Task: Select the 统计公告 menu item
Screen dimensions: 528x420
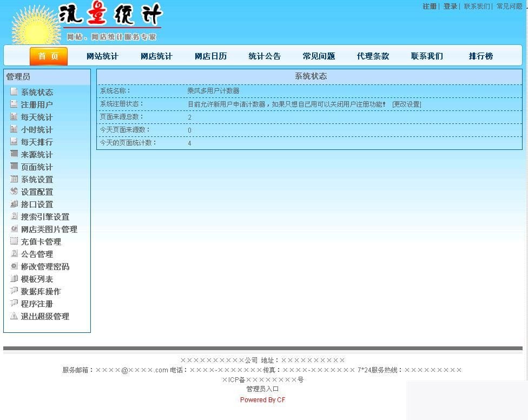Action: point(265,56)
